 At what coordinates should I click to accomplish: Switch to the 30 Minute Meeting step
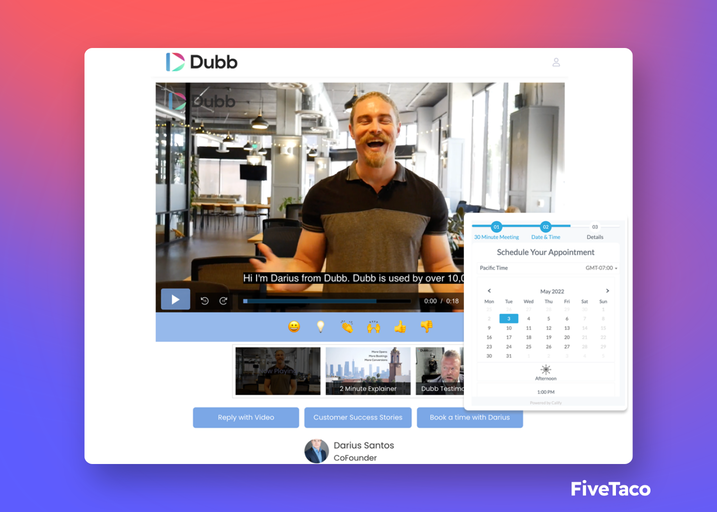pos(497,228)
